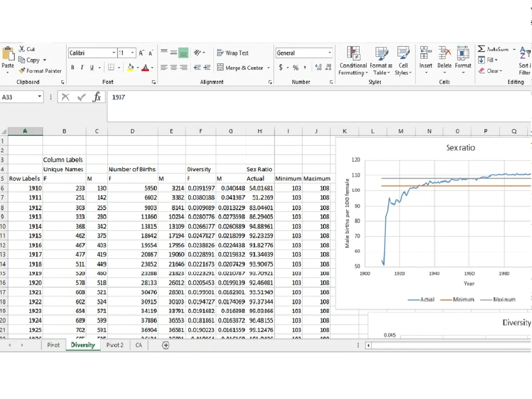Open the CA worksheet tab
The width and height of the screenshot is (532, 399).
[138, 345]
